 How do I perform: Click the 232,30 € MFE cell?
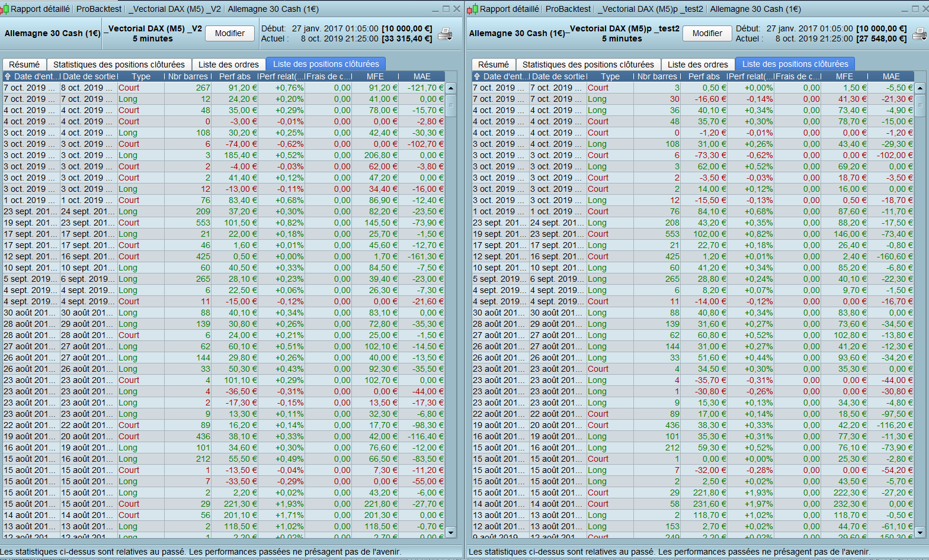coord(844,504)
